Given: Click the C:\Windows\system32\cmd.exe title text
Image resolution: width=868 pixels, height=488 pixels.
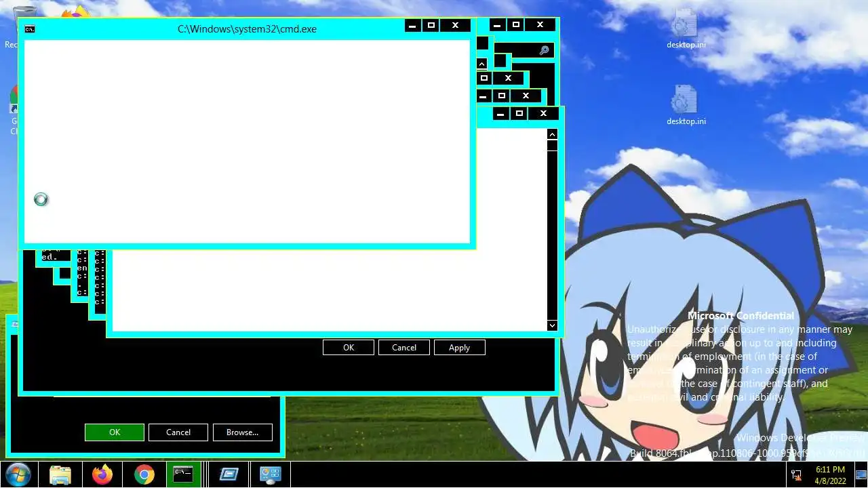Looking at the screenshot, I should click(x=247, y=29).
